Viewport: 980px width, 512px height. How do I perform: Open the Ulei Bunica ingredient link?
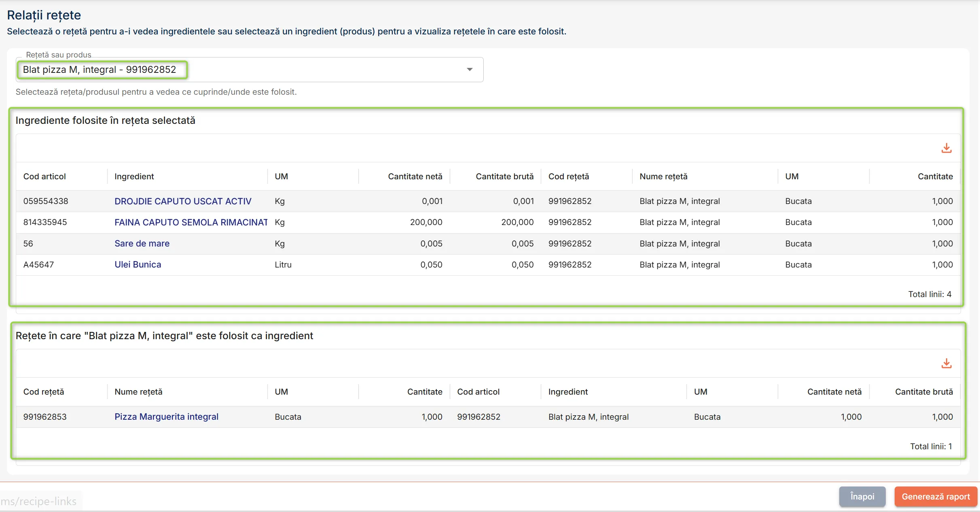(138, 264)
